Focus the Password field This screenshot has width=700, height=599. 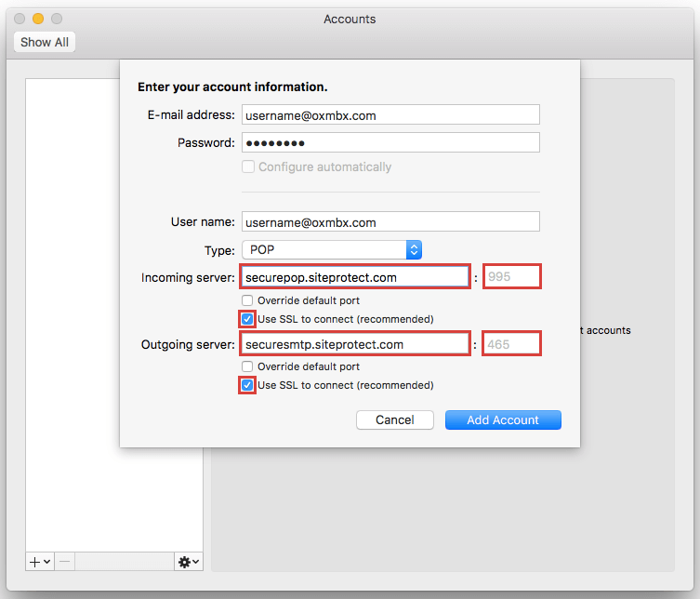390,143
